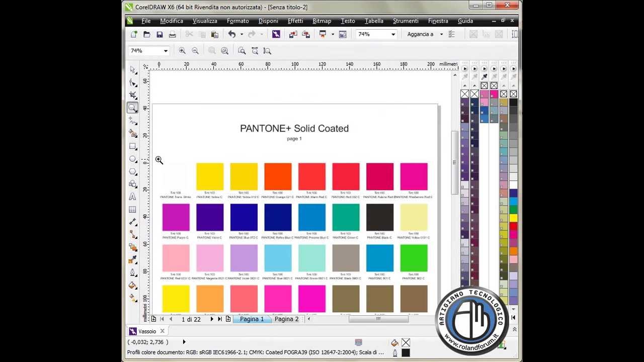Click the Zoom in magnifier icon
Image resolution: width=644 pixels, height=362 pixels.
(x=182, y=51)
